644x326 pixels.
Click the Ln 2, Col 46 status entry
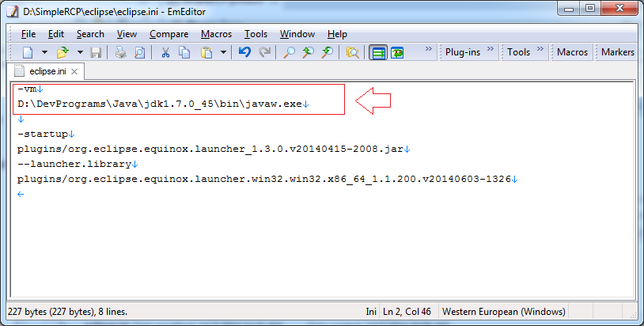click(x=407, y=312)
